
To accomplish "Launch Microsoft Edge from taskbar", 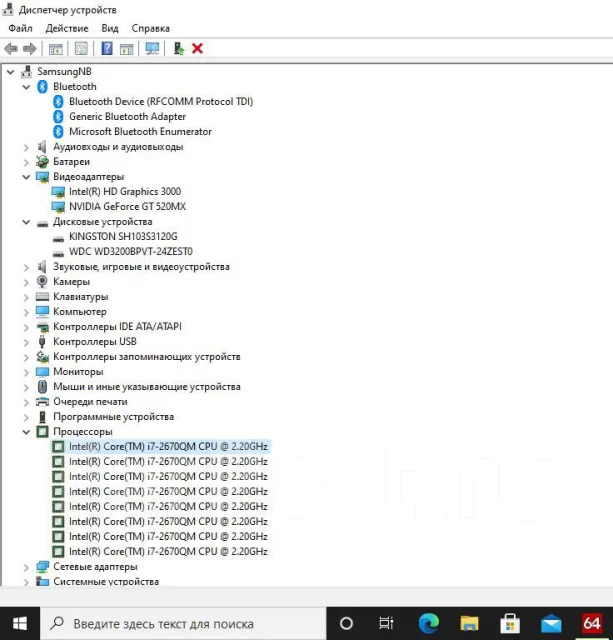I will point(429,624).
